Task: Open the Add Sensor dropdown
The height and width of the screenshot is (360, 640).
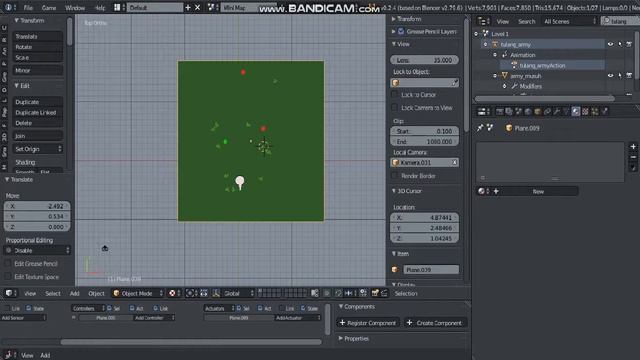Action: (23, 318)
